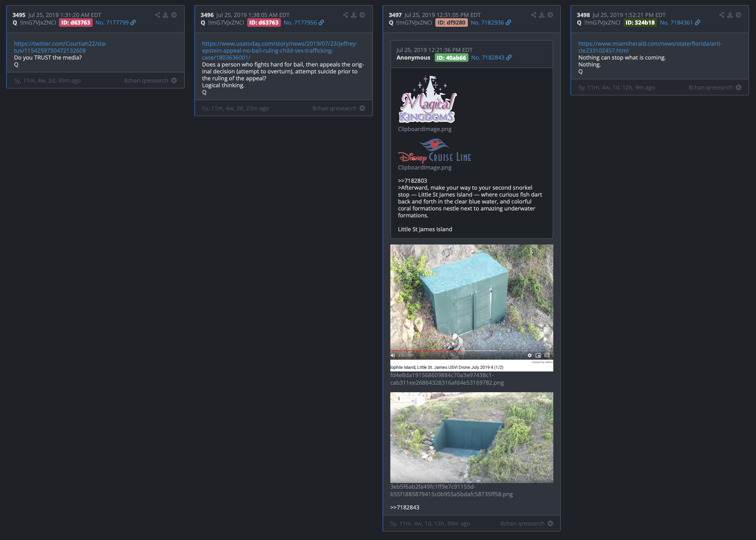The image size is (756, 540).
Task: Click filename fd4e8da191568609884c70a3e97438c1 png
Action: [x=447, y=379]
